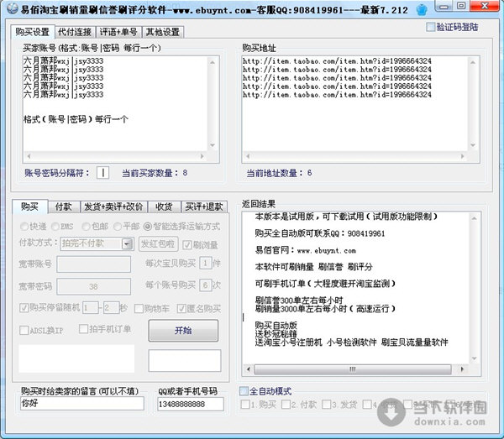This screenshot has width=504, height=439.
Task: Check the 1.购买 auto-step checkbox
Action: tap(245, 405)
